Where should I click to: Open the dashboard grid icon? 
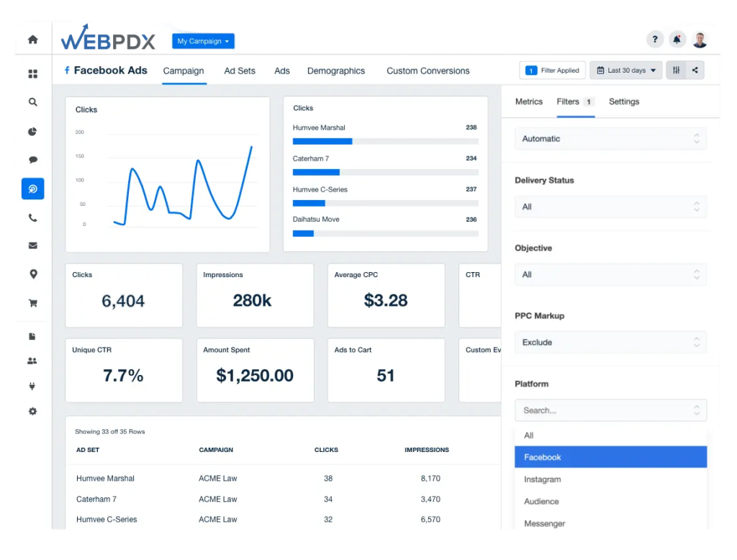coord(33,74)
